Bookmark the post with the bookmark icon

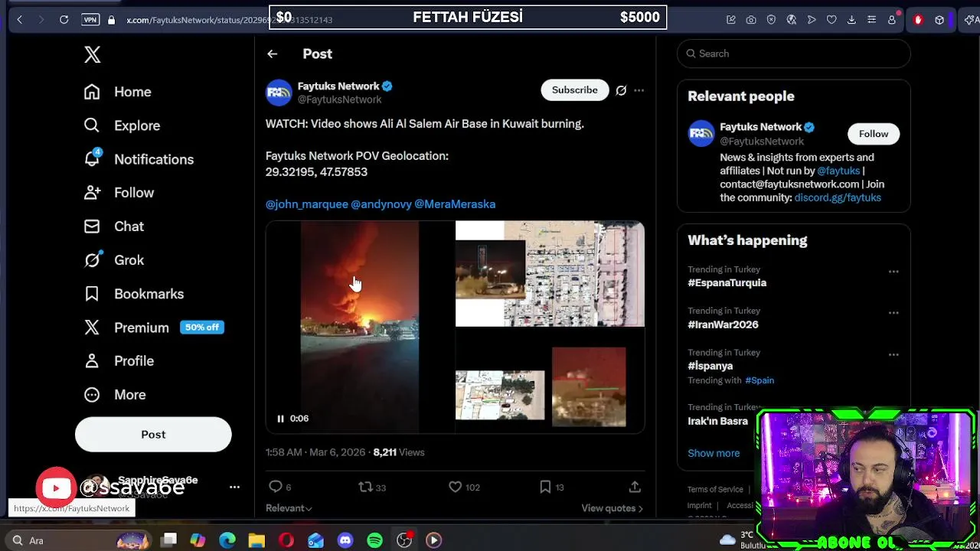pos(545,487)
